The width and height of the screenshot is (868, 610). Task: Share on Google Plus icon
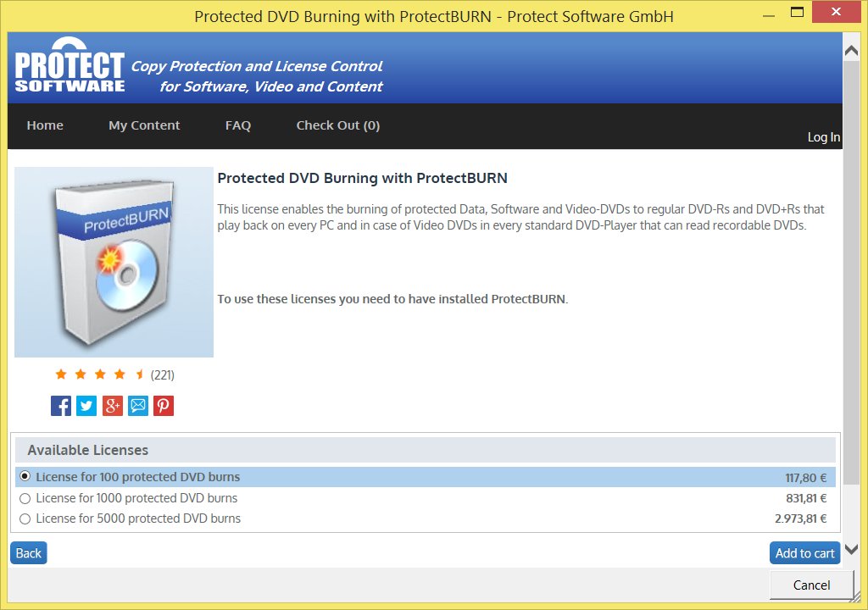click(x=113, y=406)
